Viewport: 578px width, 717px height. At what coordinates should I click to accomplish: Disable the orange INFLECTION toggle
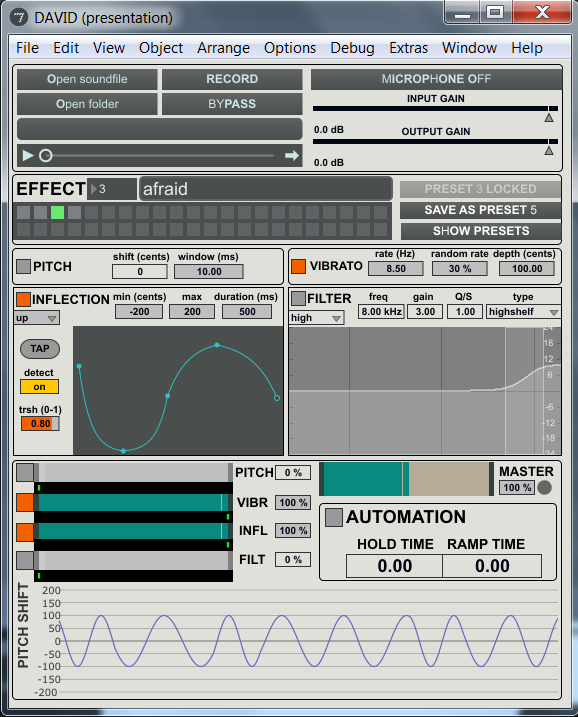point(23,299)
